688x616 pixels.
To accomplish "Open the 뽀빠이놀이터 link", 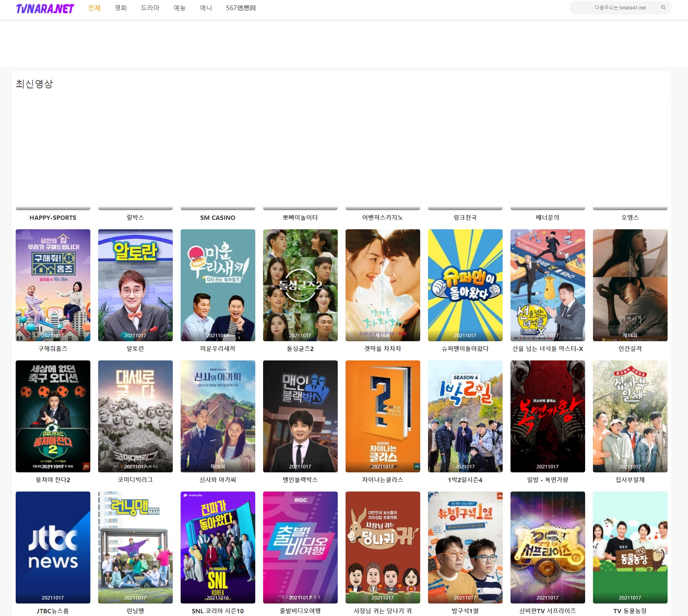I will [x=300, y=218].
